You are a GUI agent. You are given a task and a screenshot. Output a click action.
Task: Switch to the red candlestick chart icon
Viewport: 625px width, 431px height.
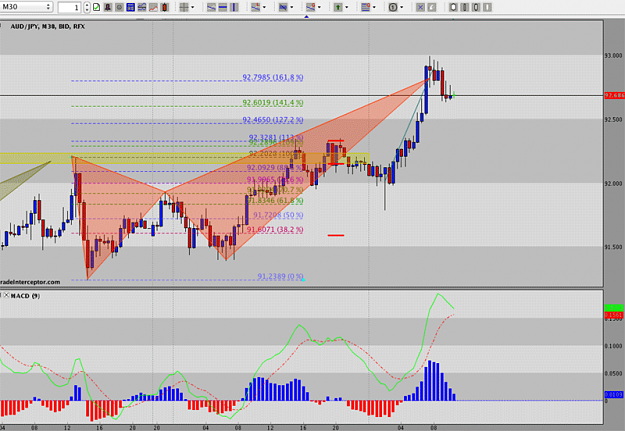(x=164, y=7)
